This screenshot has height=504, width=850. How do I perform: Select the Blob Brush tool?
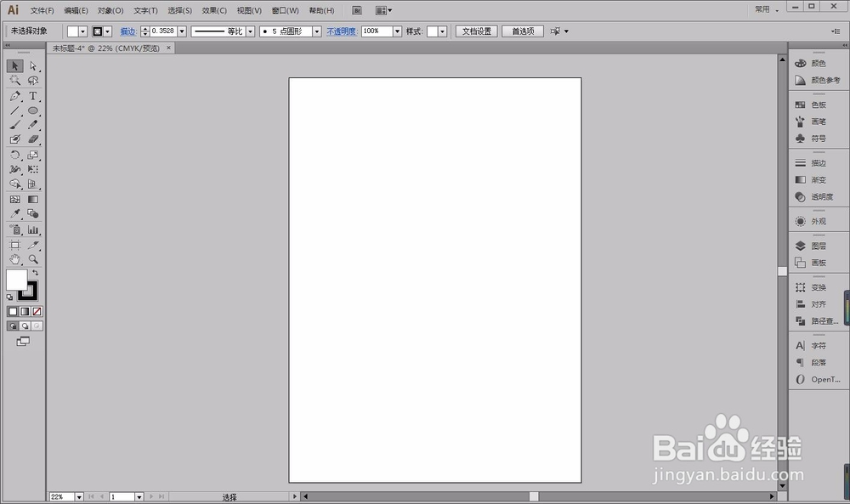[14, 139]
